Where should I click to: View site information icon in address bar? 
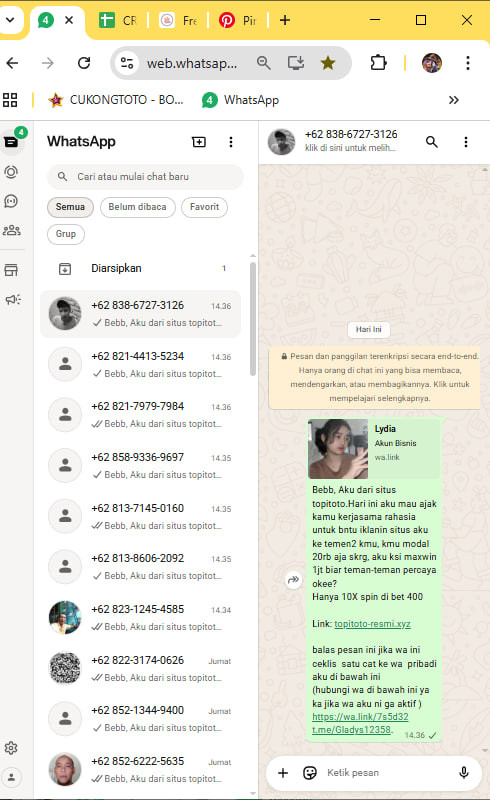point(127,63)
